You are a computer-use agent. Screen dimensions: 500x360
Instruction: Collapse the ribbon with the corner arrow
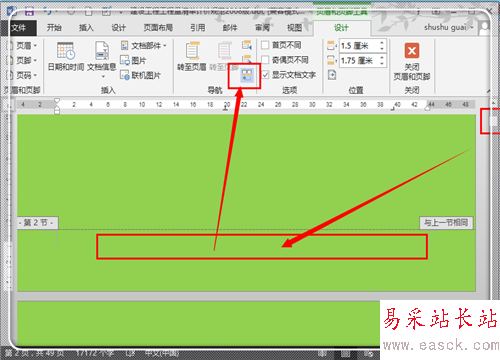click(488, 90)
